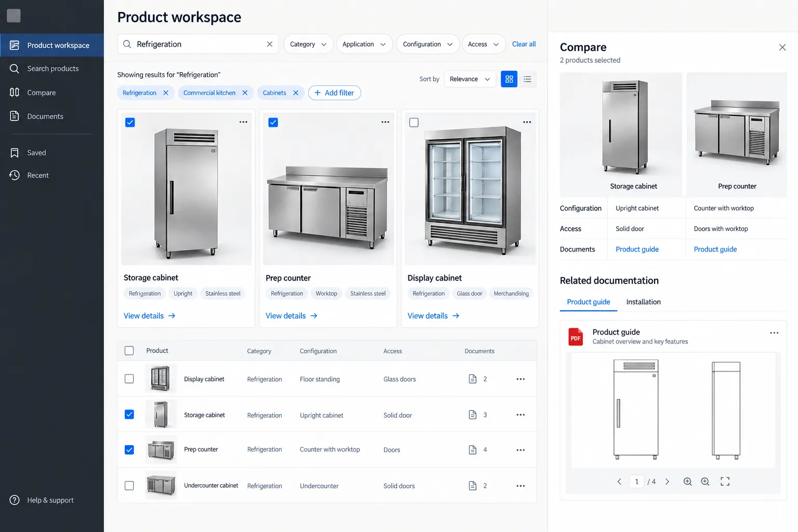Open row actions for Undercounter cabinet
This screenshot has width=798, height=532.
coord(521,486)
